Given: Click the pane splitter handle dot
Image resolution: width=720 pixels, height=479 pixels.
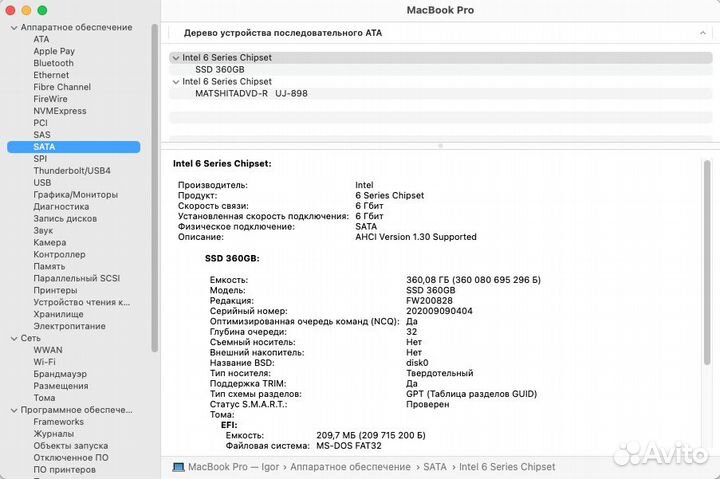Looking at the screenshot, I should point(440,146).
